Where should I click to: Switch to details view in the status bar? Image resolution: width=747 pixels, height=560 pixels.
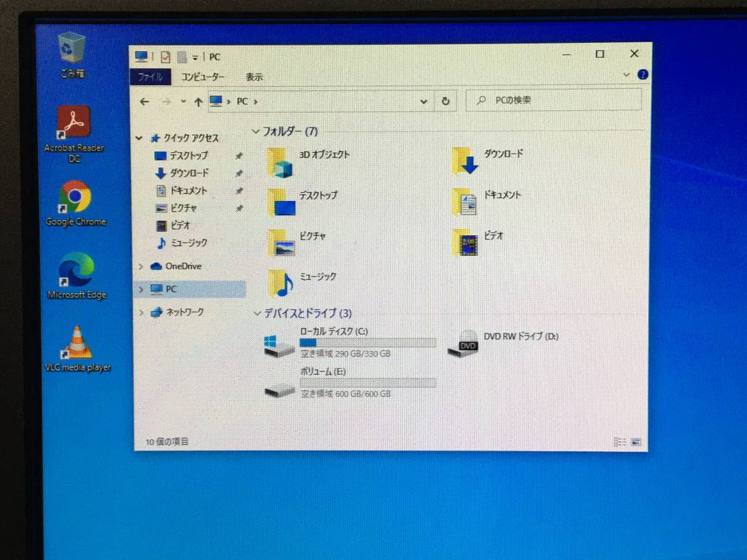click(620, 442)
